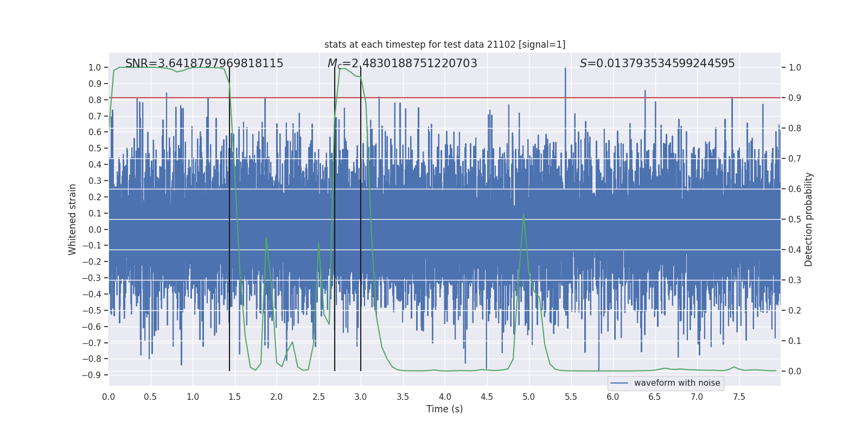This screenshot has height=434, width=868.
Task: Click the left y-axis tick label −0.9
Action: click(x=92, y=375)
